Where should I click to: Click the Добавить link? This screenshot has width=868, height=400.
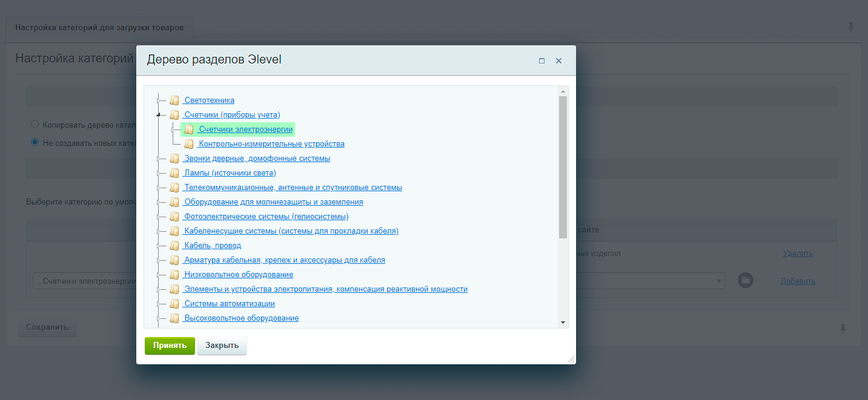tap(798, 281)
